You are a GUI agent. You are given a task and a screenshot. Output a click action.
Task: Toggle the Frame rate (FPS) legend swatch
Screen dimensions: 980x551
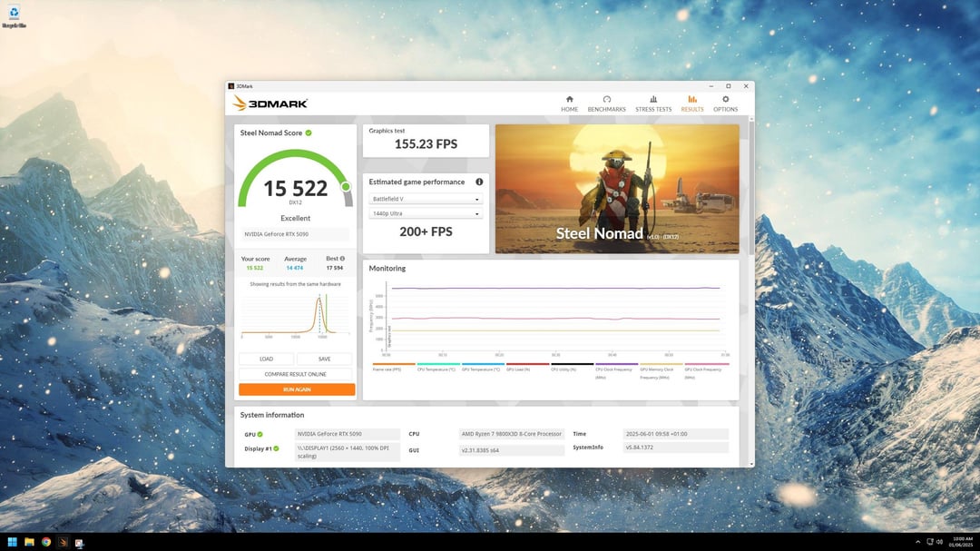394,364
